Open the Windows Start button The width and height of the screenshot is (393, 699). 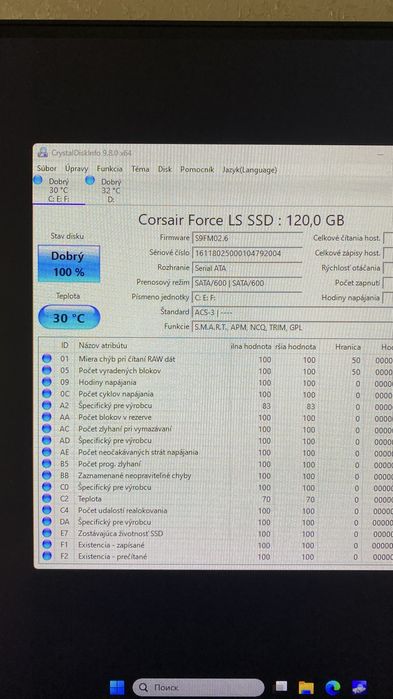click(x=117, y=687)
